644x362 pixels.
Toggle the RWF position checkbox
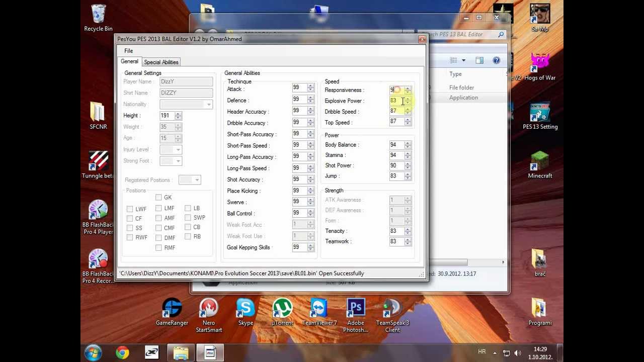[130, 237]
